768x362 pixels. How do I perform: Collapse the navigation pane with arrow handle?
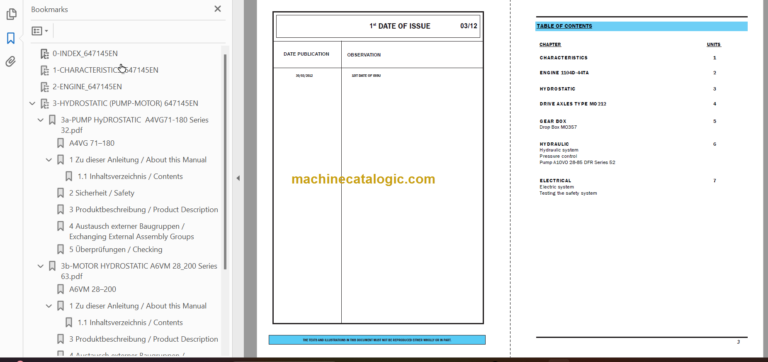(238, 178)
